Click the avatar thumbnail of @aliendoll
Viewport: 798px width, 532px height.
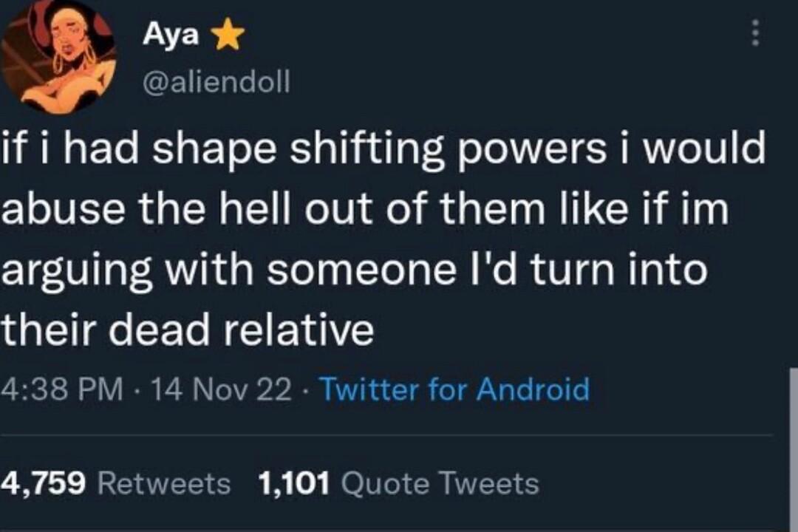point(58,55)
